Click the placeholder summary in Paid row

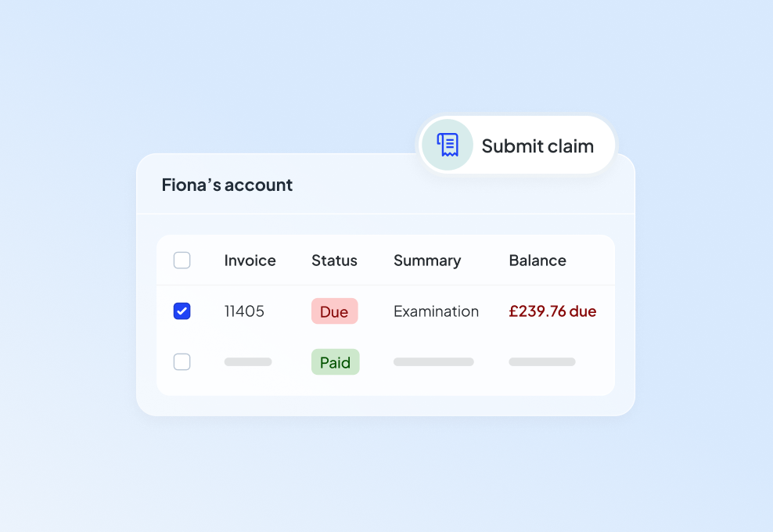(x=433, y=362)
